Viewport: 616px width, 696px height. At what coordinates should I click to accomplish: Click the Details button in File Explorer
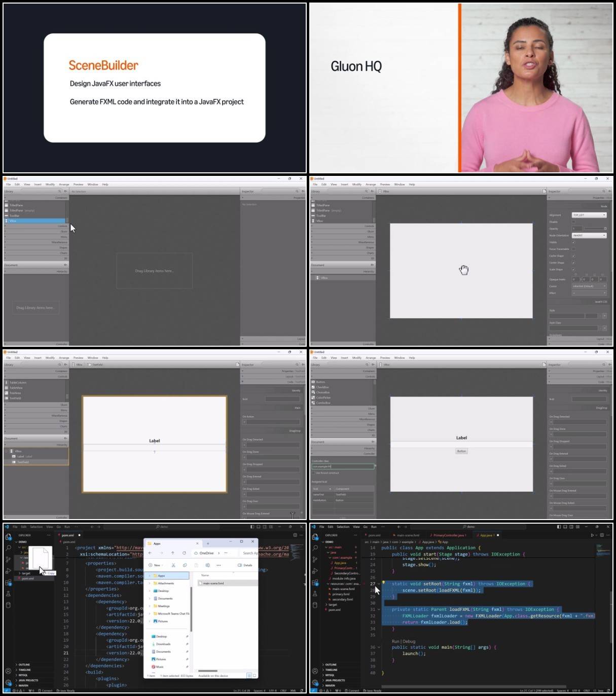(x=245, y=565)
